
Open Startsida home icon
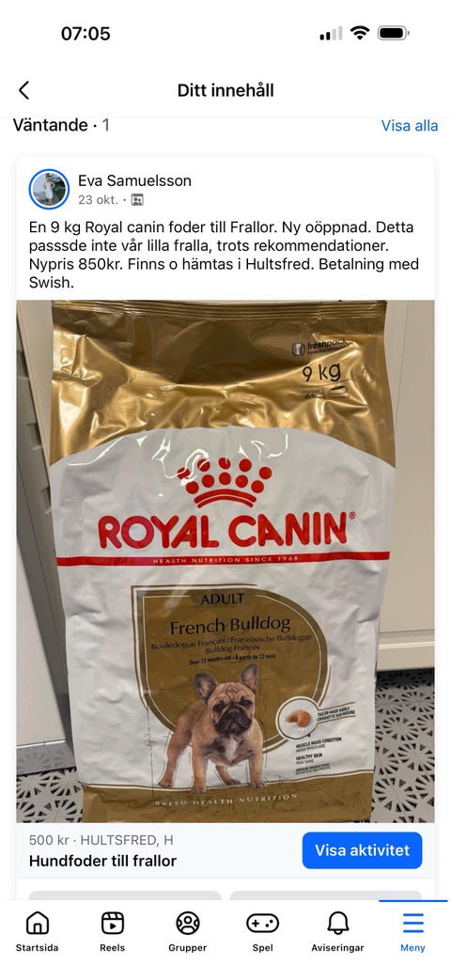tap(37, 923)
